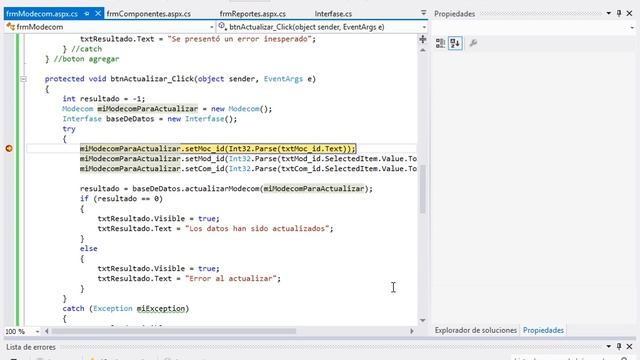Open Lista de errores window position arrow
Screen dimensions: 640x360
tap(609, 346)
